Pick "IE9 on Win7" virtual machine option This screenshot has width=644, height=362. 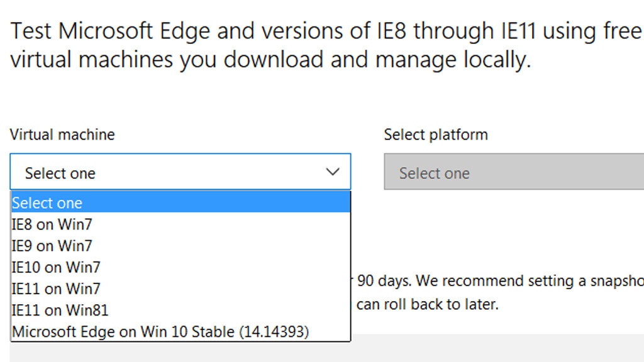52,246
